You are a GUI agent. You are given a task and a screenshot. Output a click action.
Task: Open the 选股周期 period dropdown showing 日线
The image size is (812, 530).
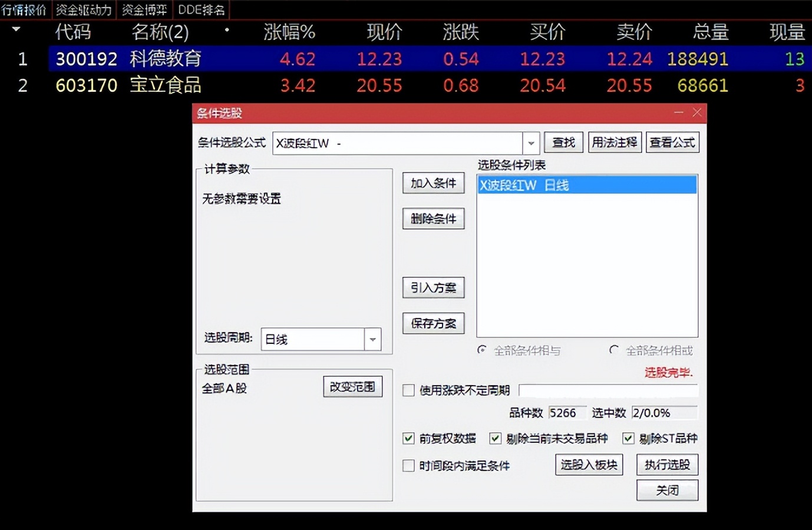pos(372,339)
